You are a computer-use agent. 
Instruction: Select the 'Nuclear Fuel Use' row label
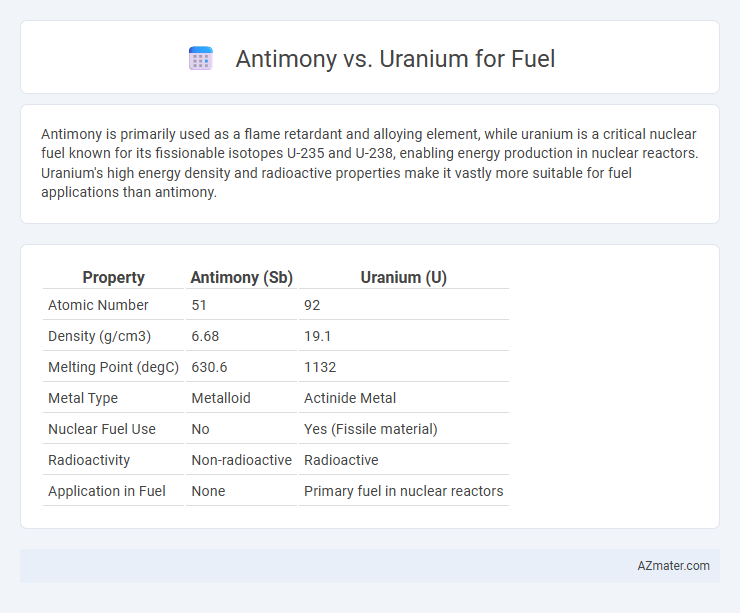[x=102, y=429]
